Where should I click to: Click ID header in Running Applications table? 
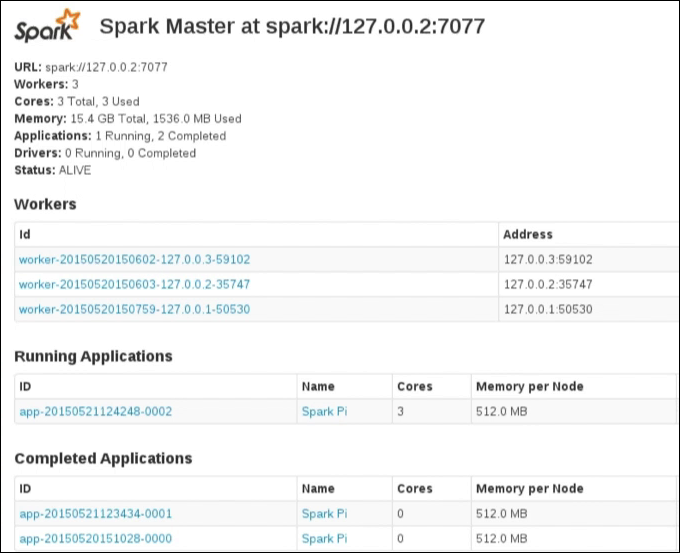pyautogui.click(x=25, y=386)
